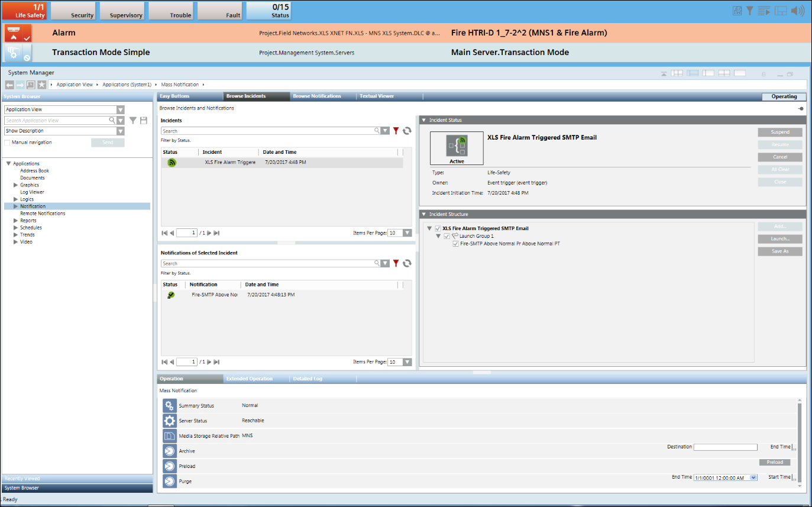Click the favorites star icon in navigation bar
Viewport: 812px width, 507px height.
pyautogui.click(x=41, y=85)
